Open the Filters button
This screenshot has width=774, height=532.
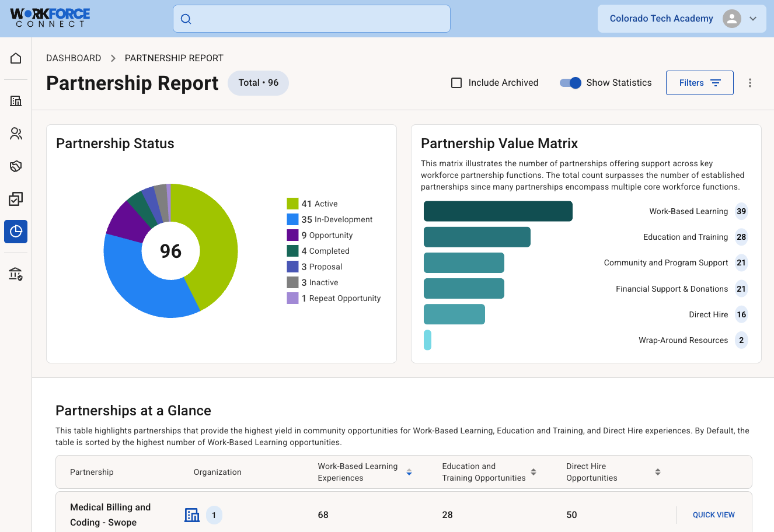[x=699, y=83]
